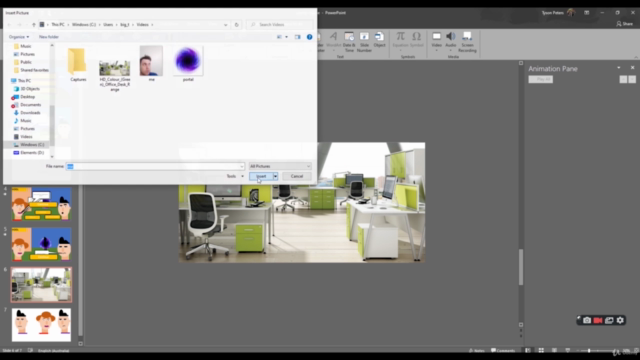The image size is (640, 360).
Task: Add a Slide Number from the ribbon
Action: click(364, 42)
